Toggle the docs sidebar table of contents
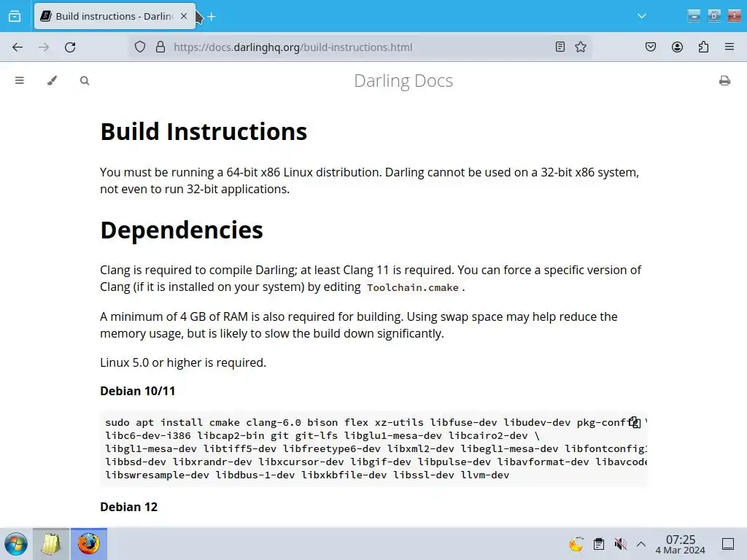Viewport: 747px width, 560px height. click(x=20, y=80)
